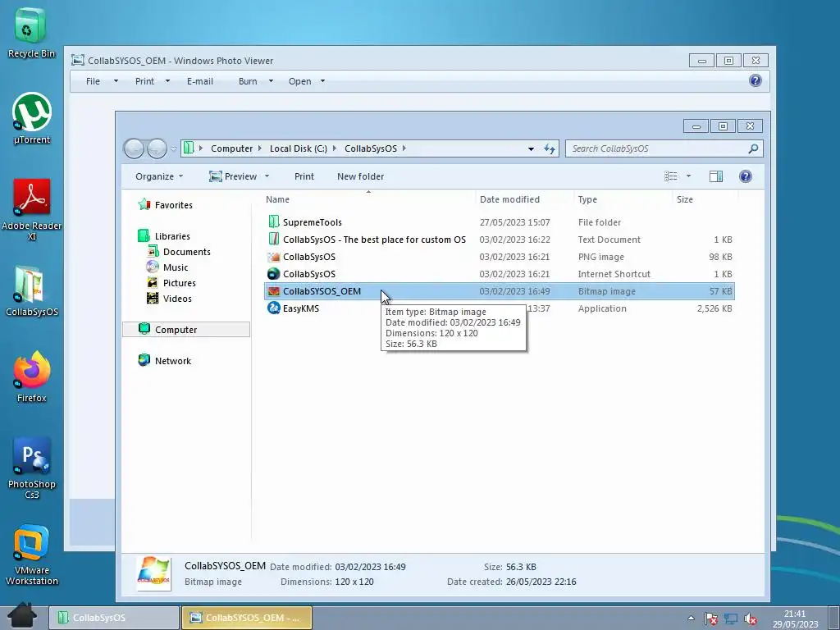Select the CollabSYSOS_OEM bitmap file
Screen dimensions: 840x630
tap(500, 291)
